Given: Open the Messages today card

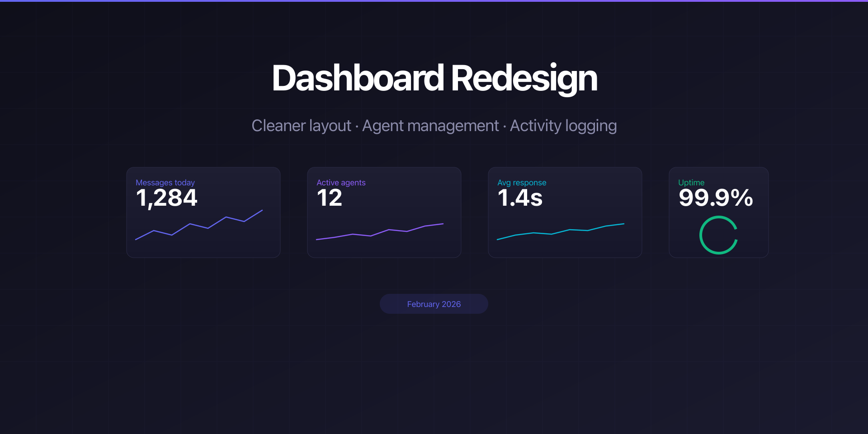Looking at the screenshot, I should point(203,212).
